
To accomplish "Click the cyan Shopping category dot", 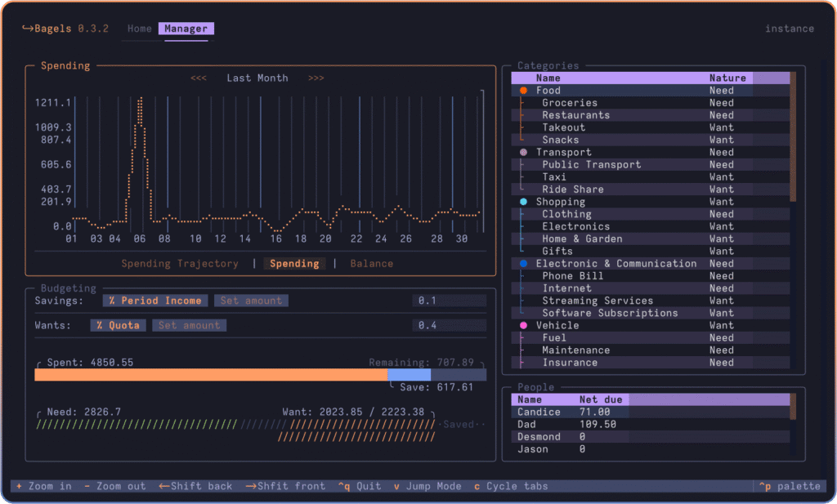I will 524,202.
